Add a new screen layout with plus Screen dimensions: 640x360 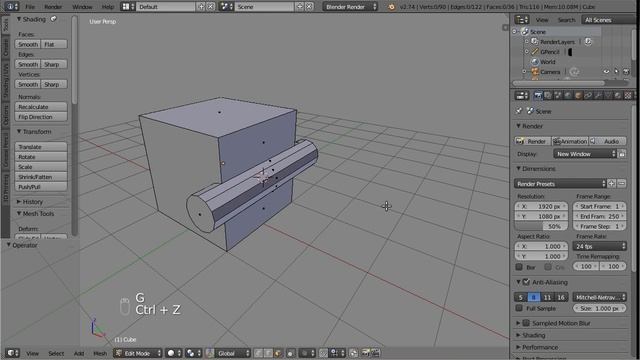point(201,7)
